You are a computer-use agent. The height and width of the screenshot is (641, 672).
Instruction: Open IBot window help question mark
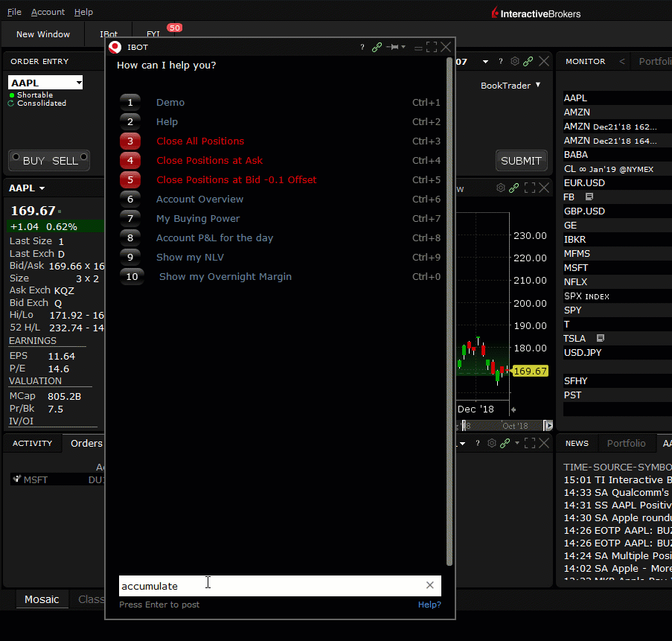click(x=362, y=48)
